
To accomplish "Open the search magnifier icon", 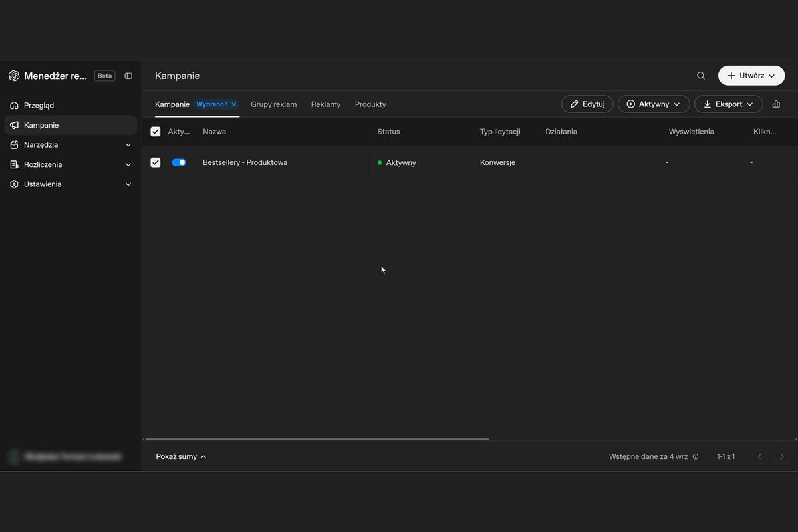I will point(701,76).
